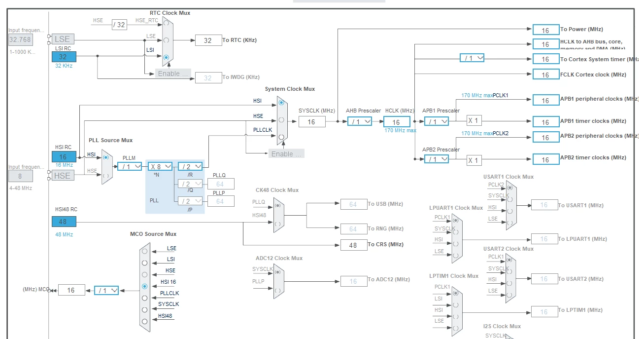Select HSE in System Clock Mux

[x=281, y=119]
